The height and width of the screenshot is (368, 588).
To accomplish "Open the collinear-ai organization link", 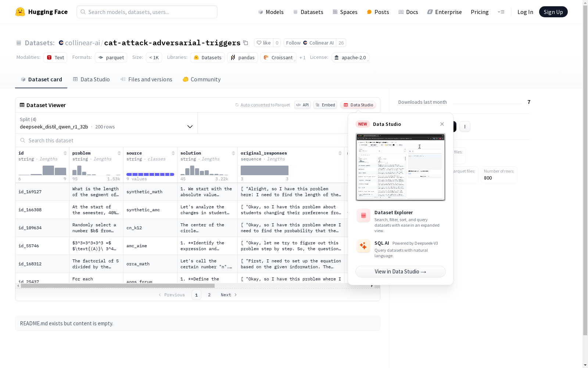I will 82,43.
